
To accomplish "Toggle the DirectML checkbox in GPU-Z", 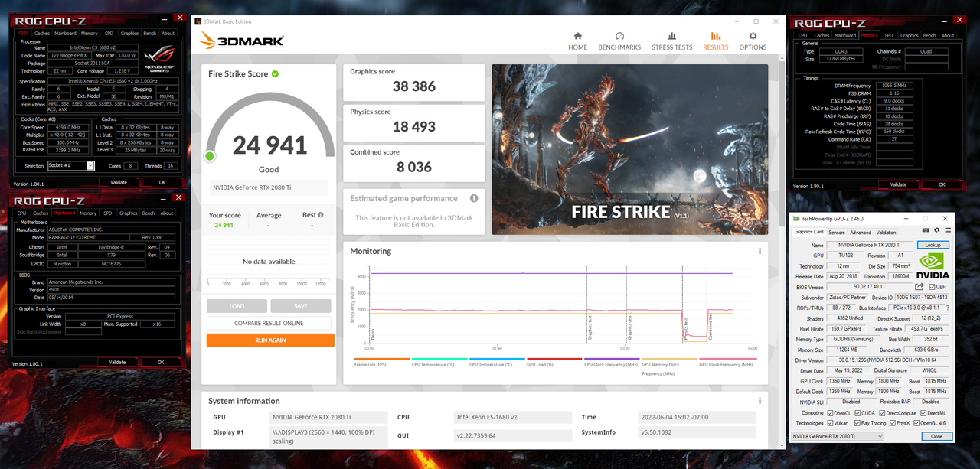I will [x=923, y=412].
